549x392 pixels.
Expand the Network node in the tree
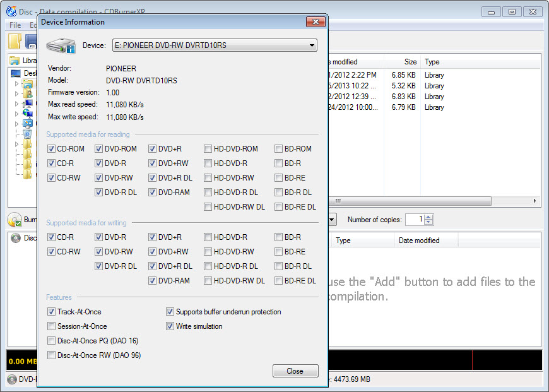coord(16,114)
